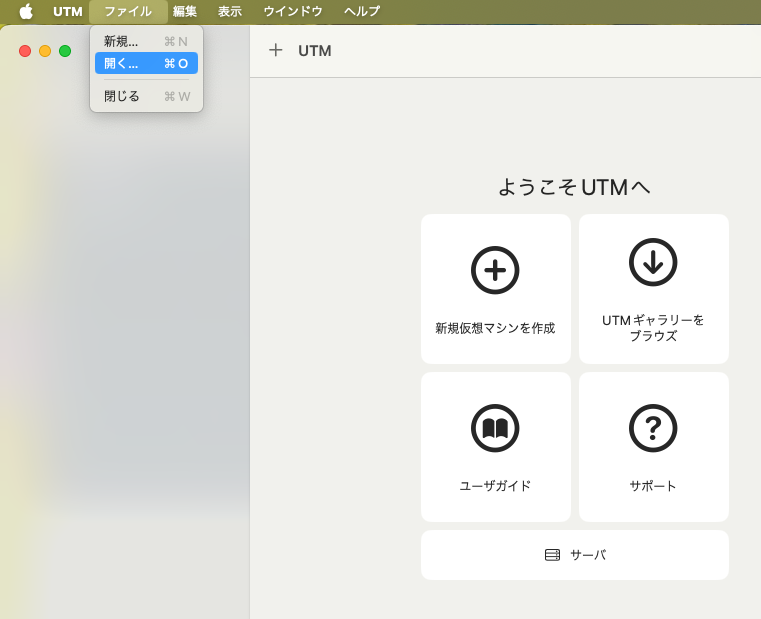Open the UTM application menu
761x619 pixels.
[x=67, y=11]
